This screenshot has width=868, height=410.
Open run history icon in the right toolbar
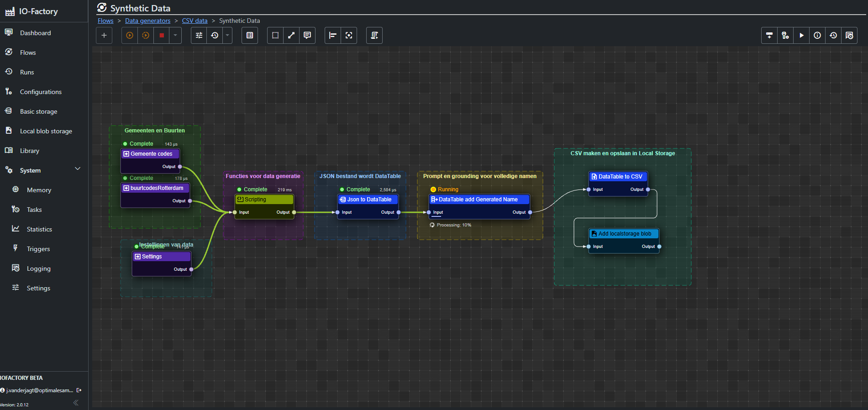833,35
